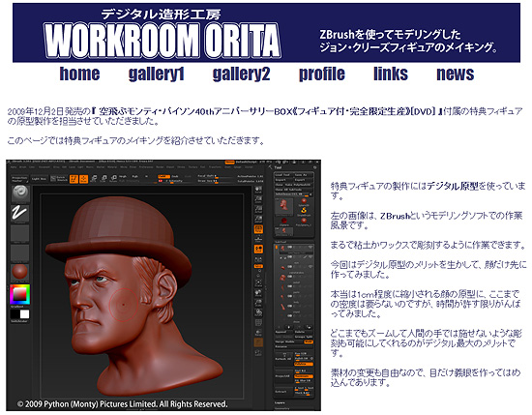Click the Scroll icon on right shelf
This screenshot has height=415, width=532.
(x=258, y=190)
